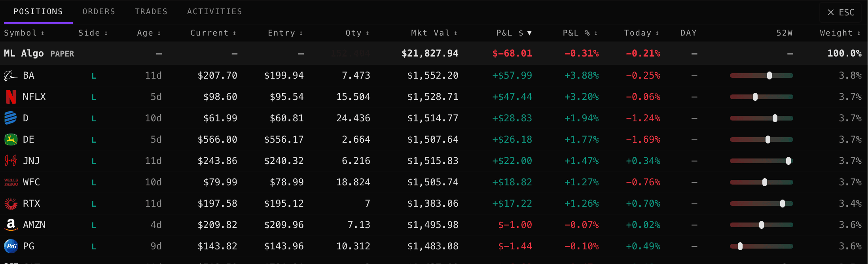Screen dimensions: 868x264
Task: Sort by Age column
Action: 149,33
